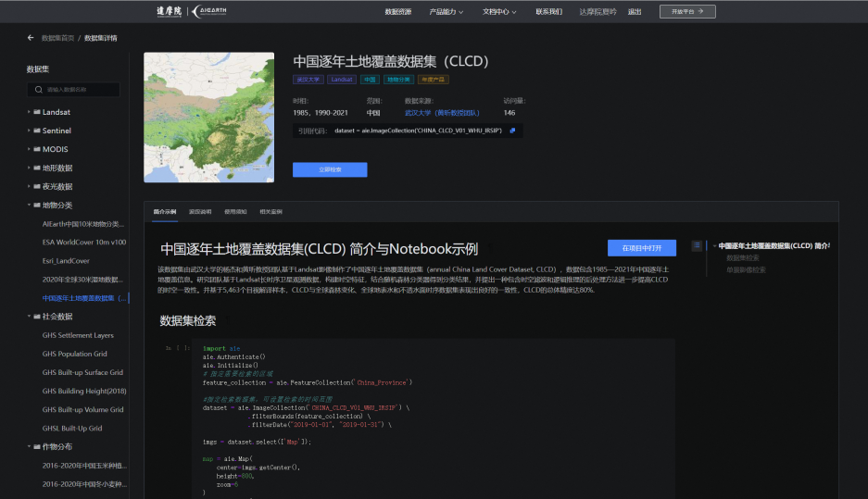
Task: Click the 地物分类 tag under the title
Action: pyautogui.click(x=398, y=80)
